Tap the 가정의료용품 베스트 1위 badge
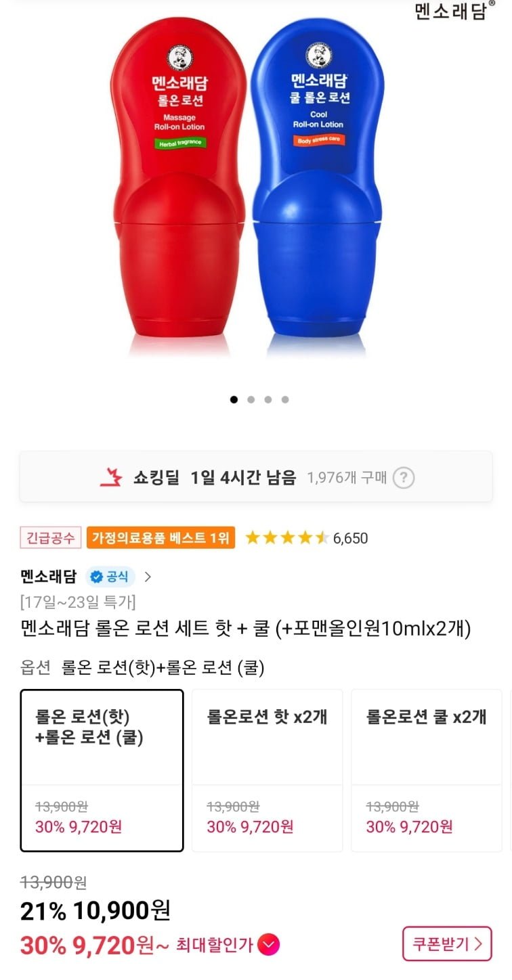The height and width of the screenshot is (980, 512). [x=161, y=538]
